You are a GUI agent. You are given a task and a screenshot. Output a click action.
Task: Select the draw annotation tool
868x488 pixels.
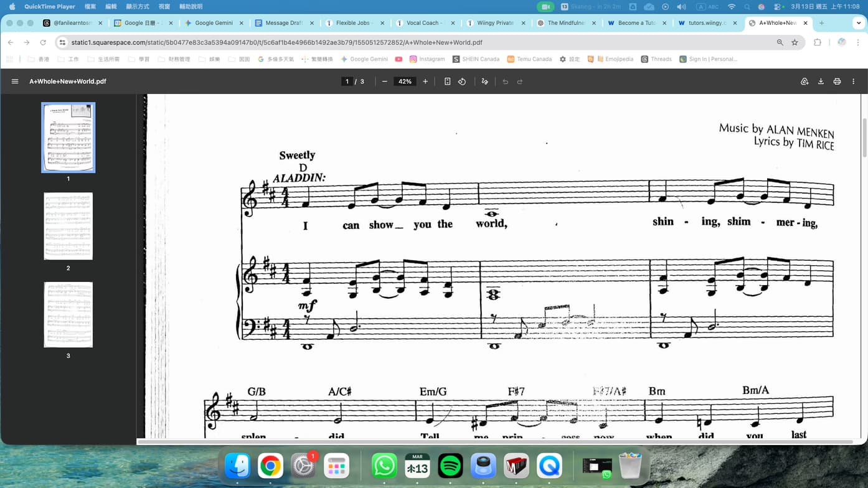coord(484,82)
